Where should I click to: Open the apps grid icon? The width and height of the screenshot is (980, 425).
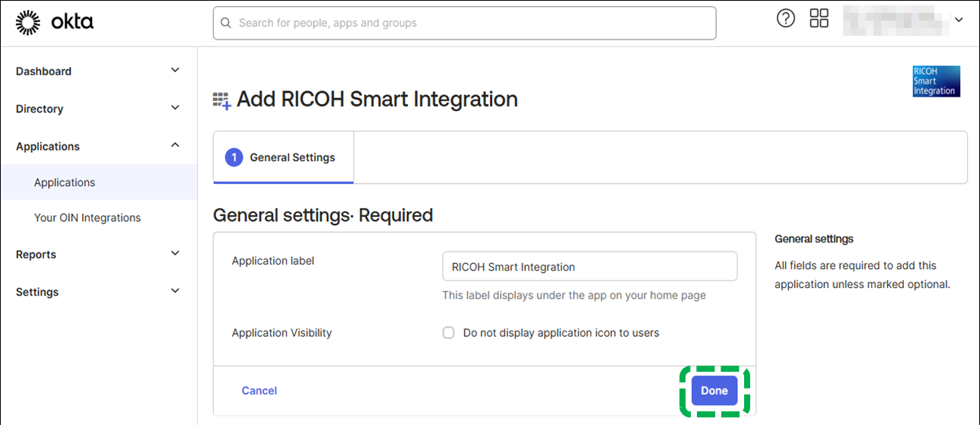(x=819, y=19)
